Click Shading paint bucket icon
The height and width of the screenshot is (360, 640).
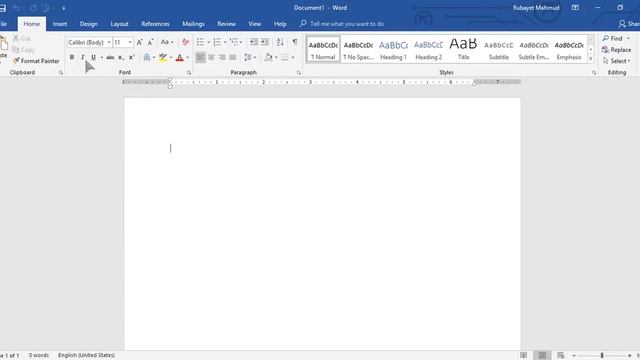click(x=269, y=58)
